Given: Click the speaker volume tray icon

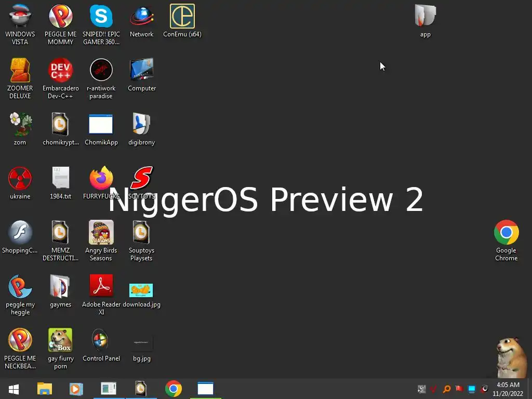Looking at the screenshot, I should (484, 389).
